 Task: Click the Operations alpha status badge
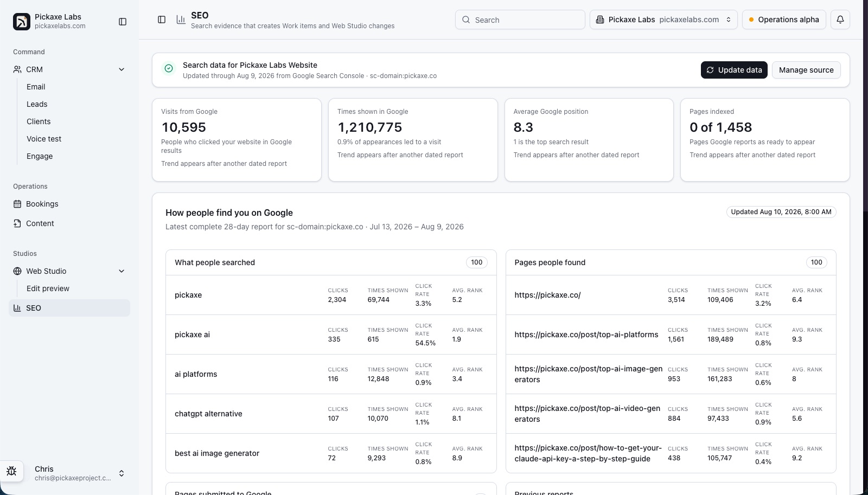(x=784, y=20)
